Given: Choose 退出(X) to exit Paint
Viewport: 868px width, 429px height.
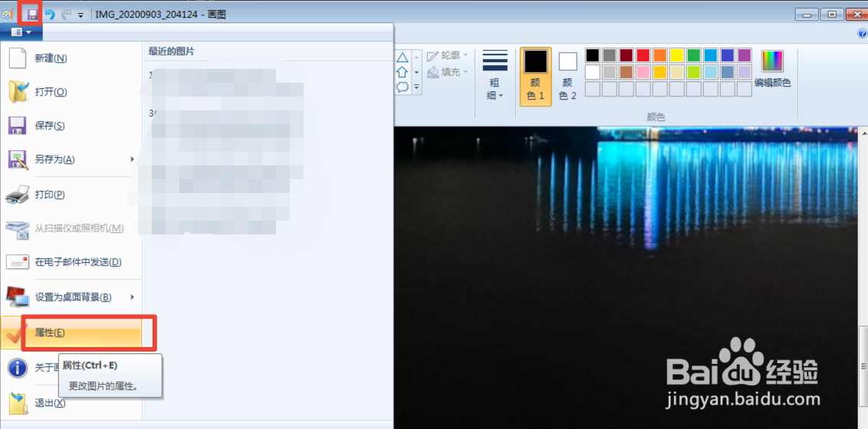Looking at the screenshot, I should tap(71, 402).
